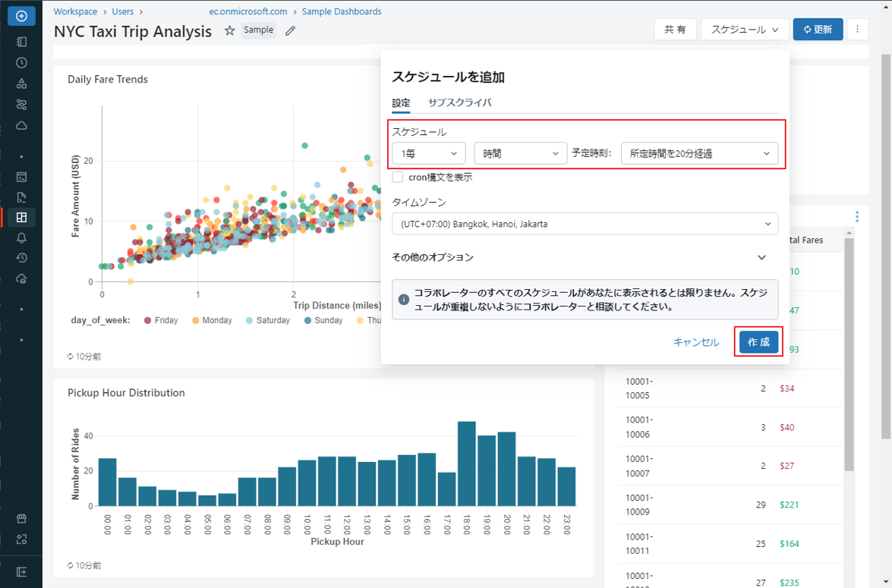Expand the その他のオプション section
Image resolution: width=892 pixels, height=588 pixels.
[761, 257]
